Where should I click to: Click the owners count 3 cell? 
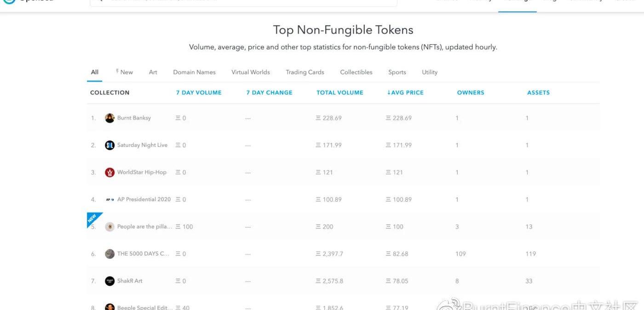click(x=457, y=226)
